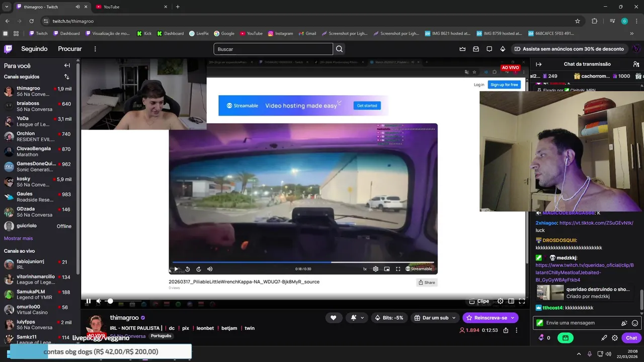
Task: Open the Chrome extensions puzzle icon
Action: coord(595,21)
